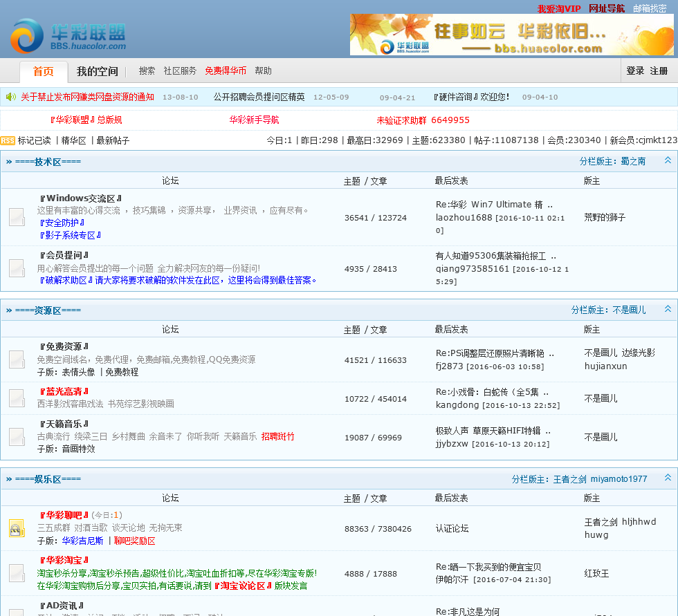Open the 有人知道95306集装箱抢报工 post
Image resolution: width=678 pixels, height=616 pixels.
coord(496,256)
